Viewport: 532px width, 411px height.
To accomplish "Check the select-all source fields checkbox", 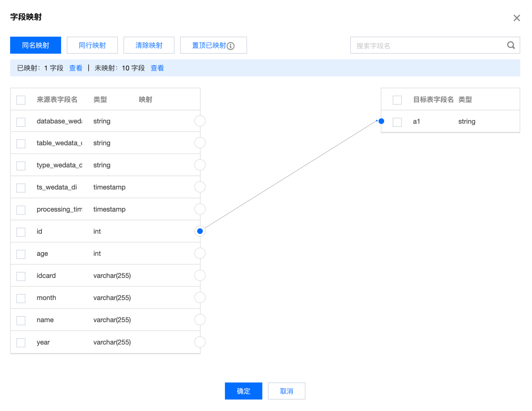I will [x=21, y=100].
